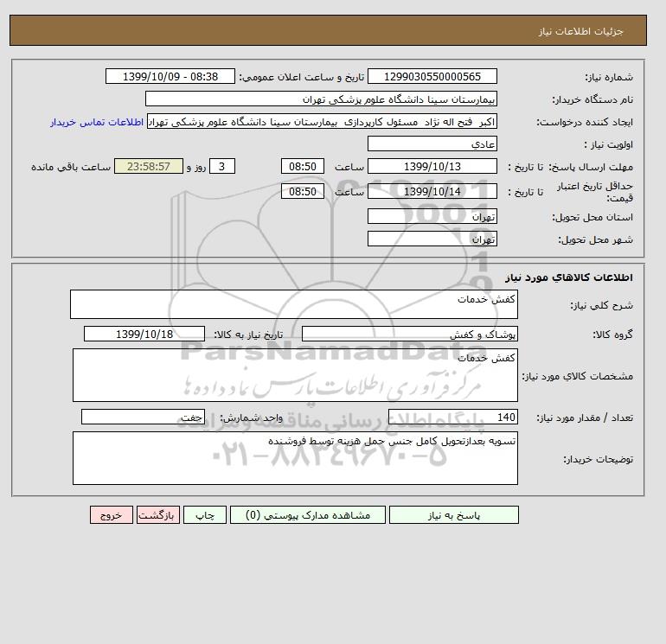Click the تعداد / مقدار مورد نیاز label
The image size is (666, 644).
[x=585, y=418]
